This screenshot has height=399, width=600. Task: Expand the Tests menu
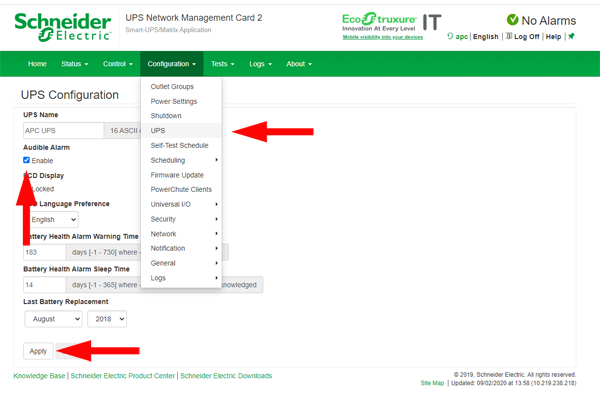coord(222,64)
